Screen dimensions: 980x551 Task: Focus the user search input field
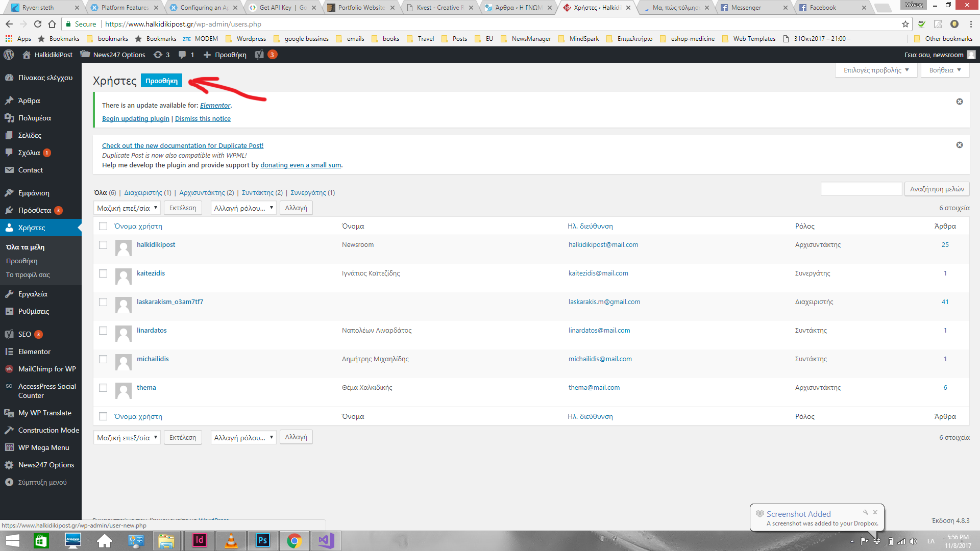[861, 189]
